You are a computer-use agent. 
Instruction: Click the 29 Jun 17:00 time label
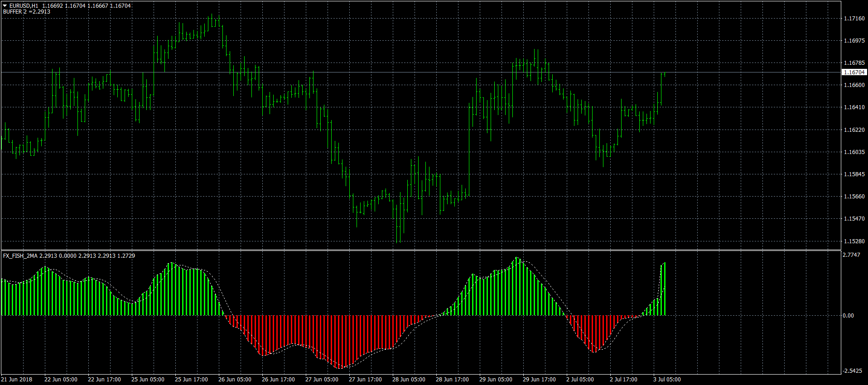pos(539,380)
